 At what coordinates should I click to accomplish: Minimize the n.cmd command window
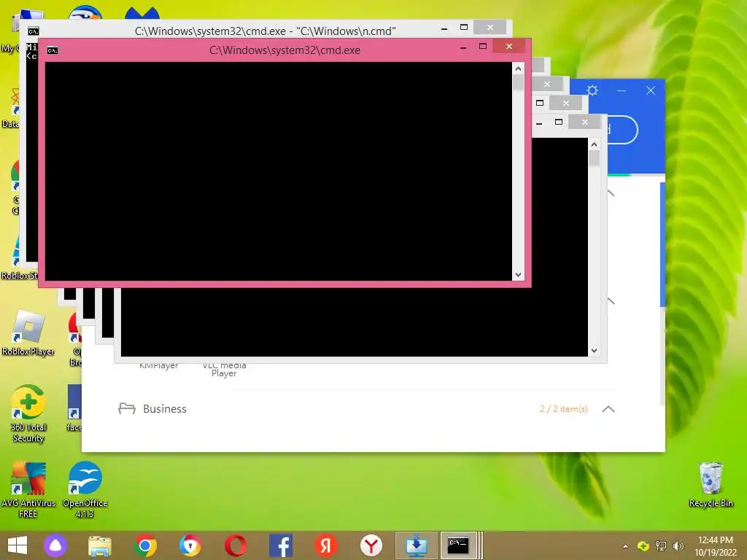pos(444,28)
